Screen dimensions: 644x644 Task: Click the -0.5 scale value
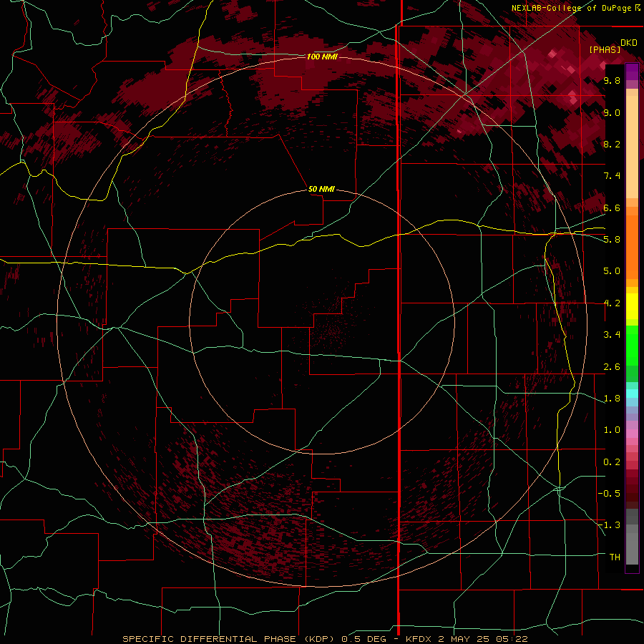[610, 494]
